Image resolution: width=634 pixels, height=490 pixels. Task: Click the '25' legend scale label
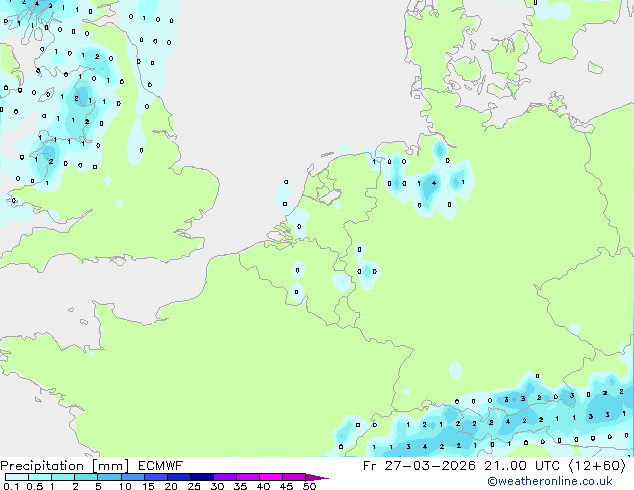pyautogui.click(x=194, y=486)
